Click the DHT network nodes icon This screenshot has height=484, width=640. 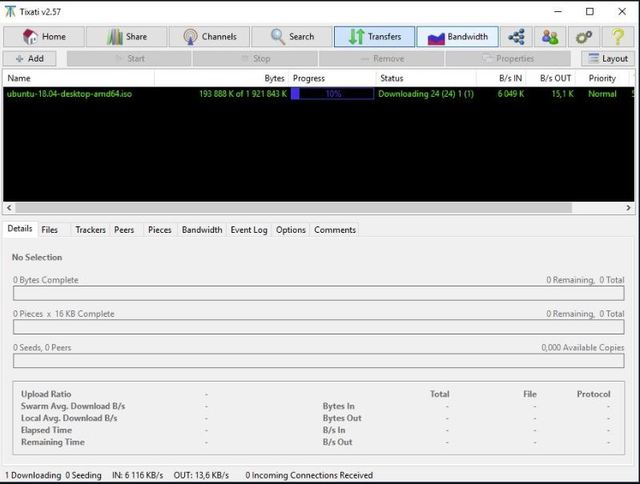pos(516,37)
